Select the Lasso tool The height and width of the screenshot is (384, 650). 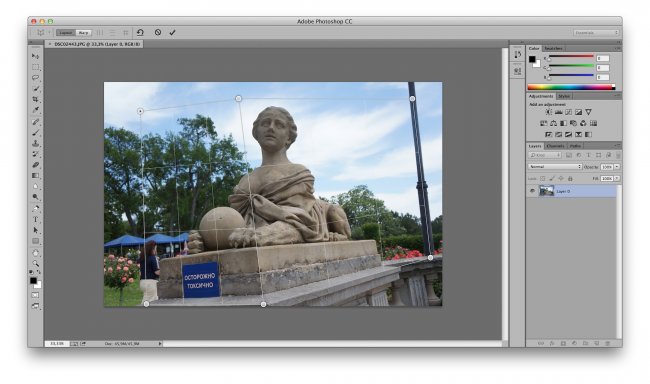(x=36, y=78)
